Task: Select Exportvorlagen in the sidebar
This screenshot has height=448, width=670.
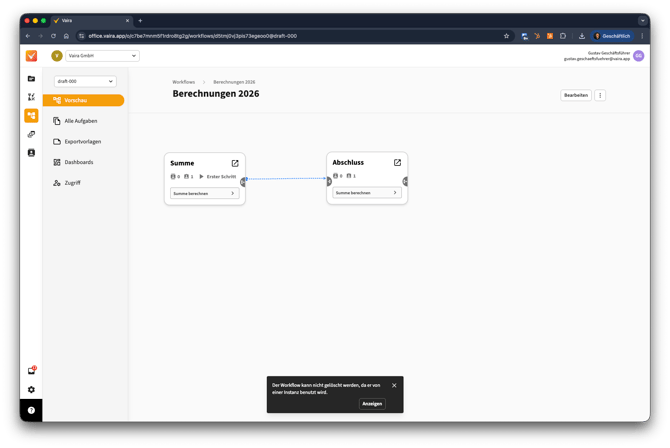Action: point(83,141)
